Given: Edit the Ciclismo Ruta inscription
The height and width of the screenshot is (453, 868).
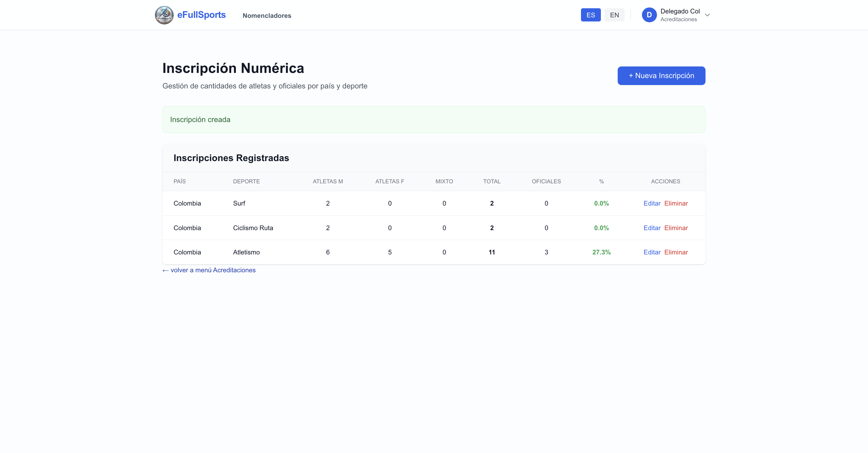Looking at the screenshot, I should [x=652, y=228].
